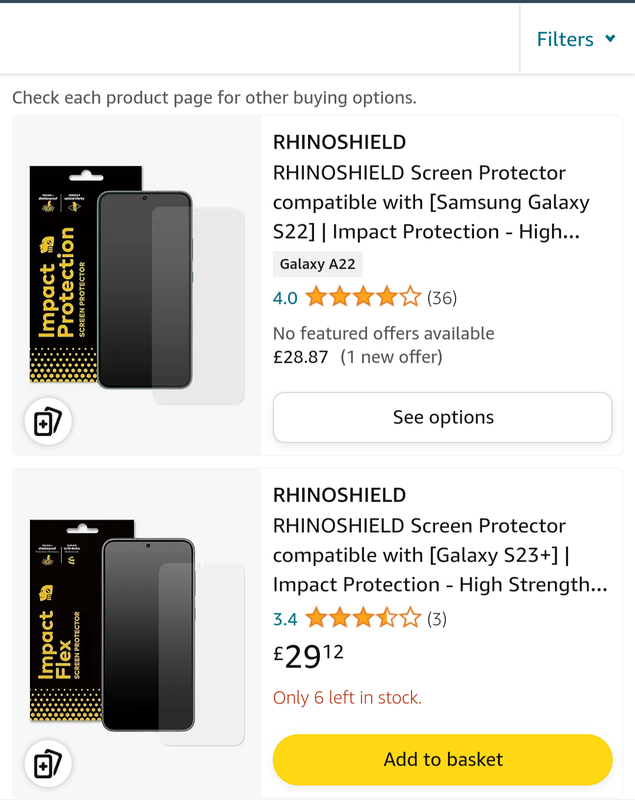Click the star rating of first product
Viewport: 635px width, 800px height.
click(363, 297)
